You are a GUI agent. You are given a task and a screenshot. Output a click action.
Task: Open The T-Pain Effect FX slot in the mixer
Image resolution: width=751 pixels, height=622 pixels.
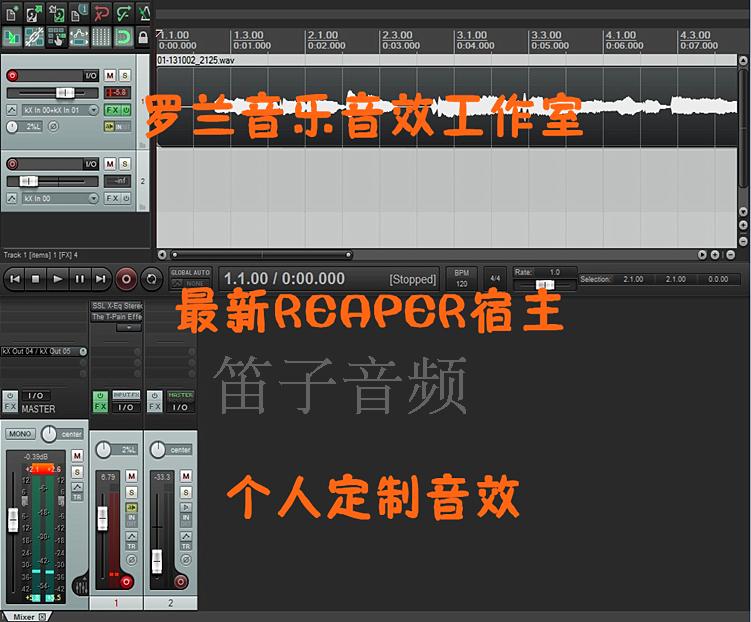pos(117,317)
